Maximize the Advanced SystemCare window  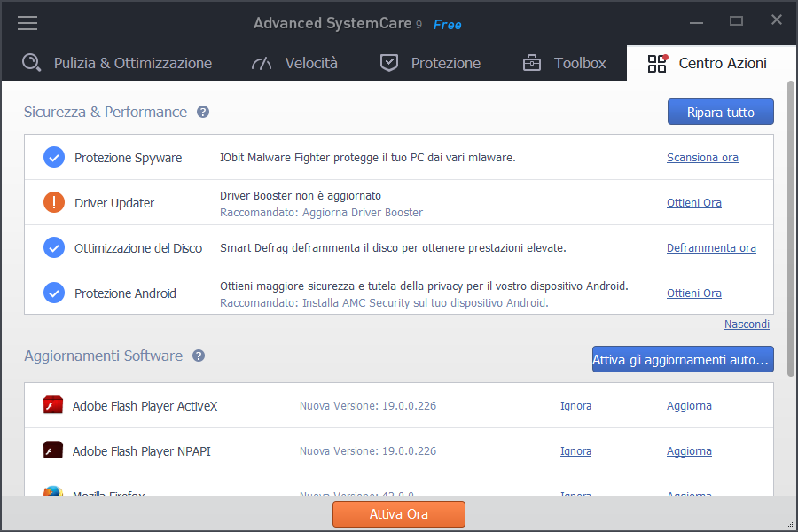pyautogui.click(x=737, y=21)
